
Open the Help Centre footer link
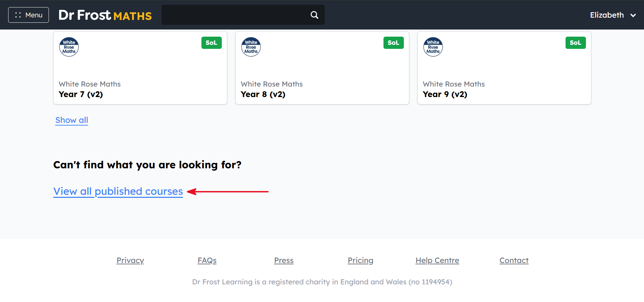(437, 260)
